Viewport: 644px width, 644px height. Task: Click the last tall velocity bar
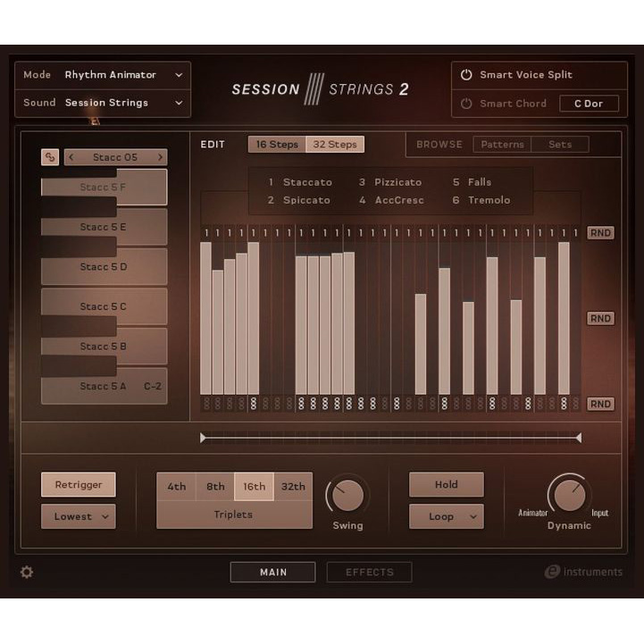564,318
